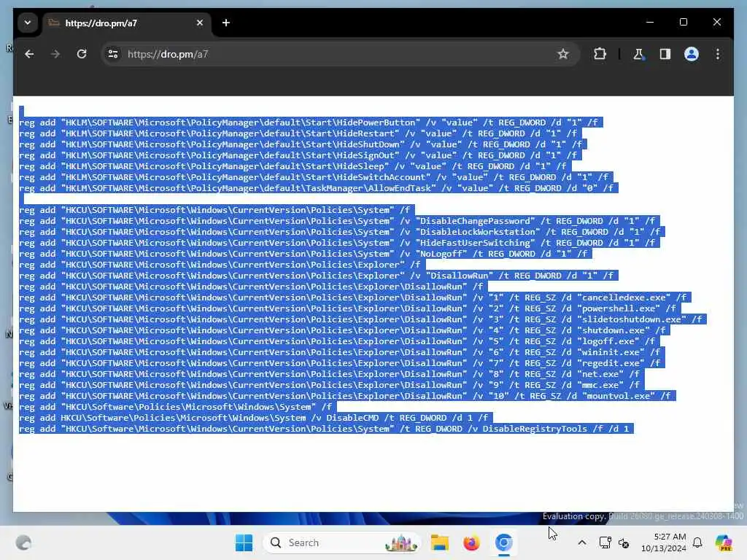Click the line containing "mmc.exe"
This screenshot has width=747, height=560.
pos(332,385)
